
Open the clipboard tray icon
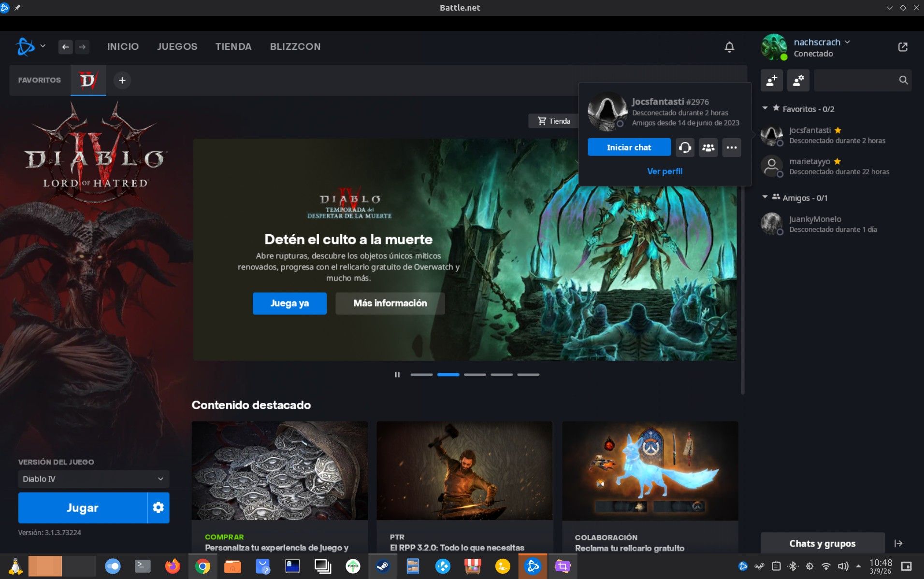coord(776,566)
